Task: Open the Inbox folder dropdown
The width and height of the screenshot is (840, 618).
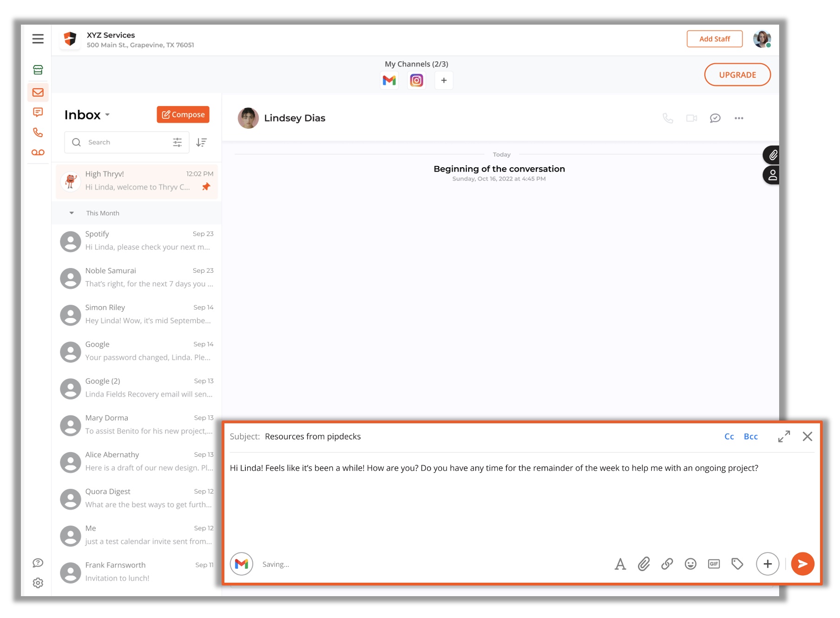Action: [x=87, y=115]
